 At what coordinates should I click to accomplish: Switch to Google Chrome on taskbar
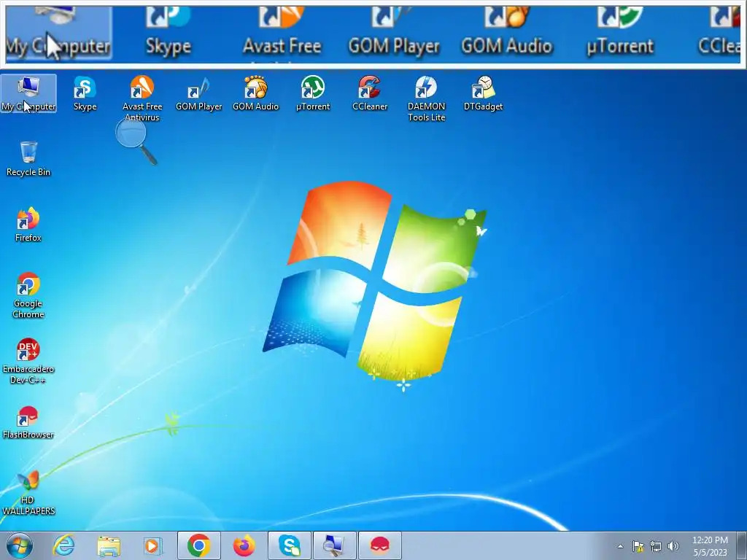198,545
